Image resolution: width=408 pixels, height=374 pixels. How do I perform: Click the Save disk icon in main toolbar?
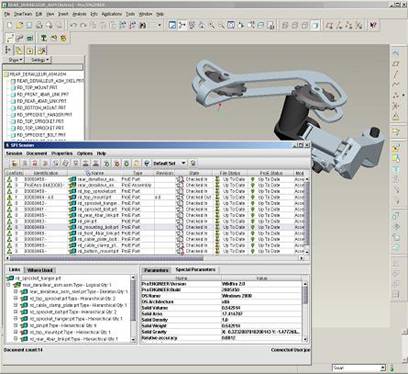click(x=29, y=25)
